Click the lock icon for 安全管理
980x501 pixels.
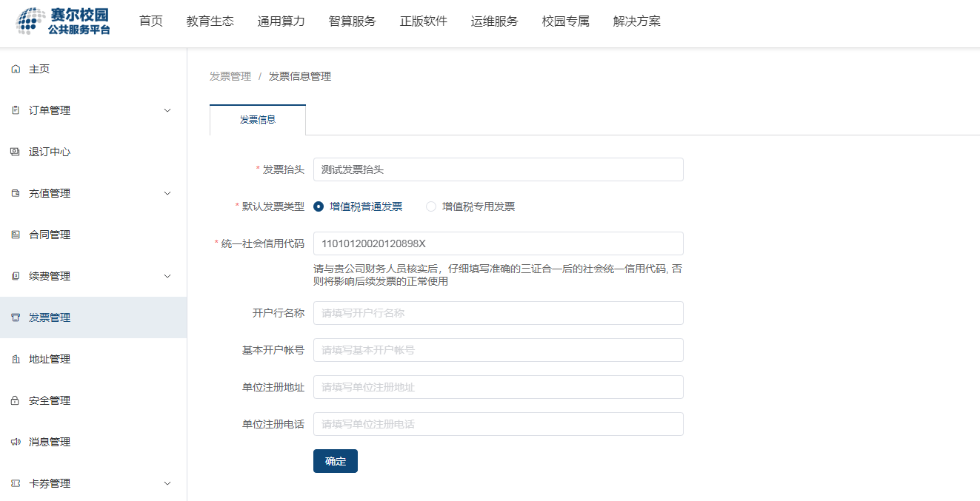click(16, 400)
